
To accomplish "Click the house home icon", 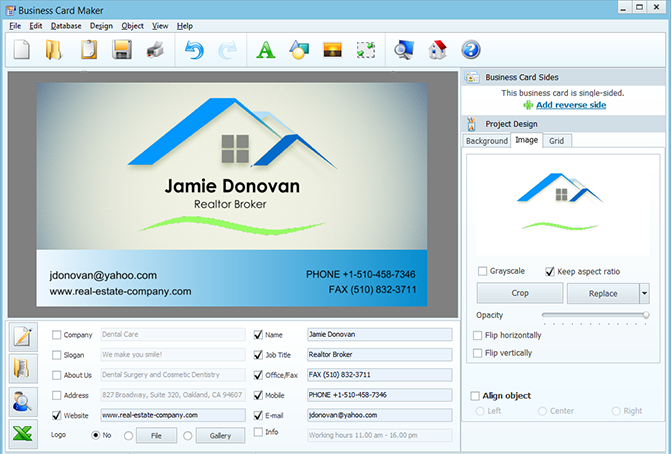I will (x=437, y=50).
